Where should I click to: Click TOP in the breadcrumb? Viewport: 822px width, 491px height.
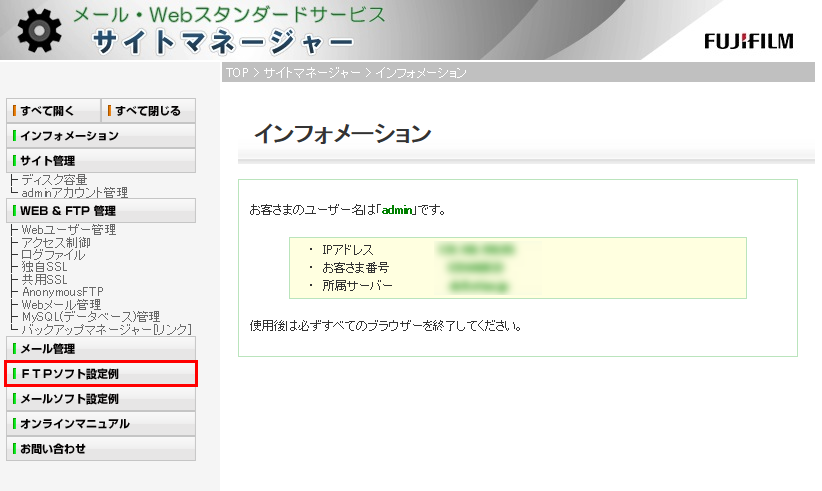pos(236,73)
